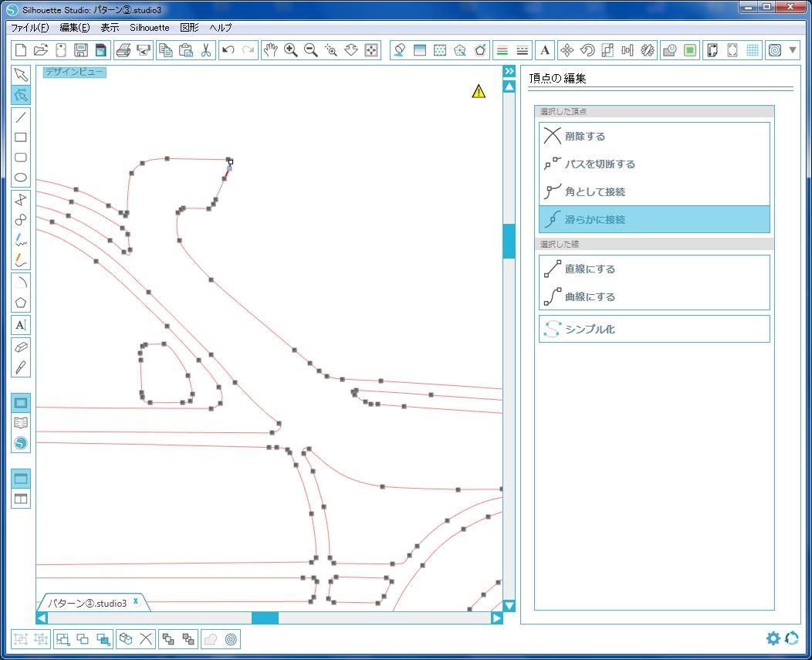Open the Fill Color panel

[400, 50]
